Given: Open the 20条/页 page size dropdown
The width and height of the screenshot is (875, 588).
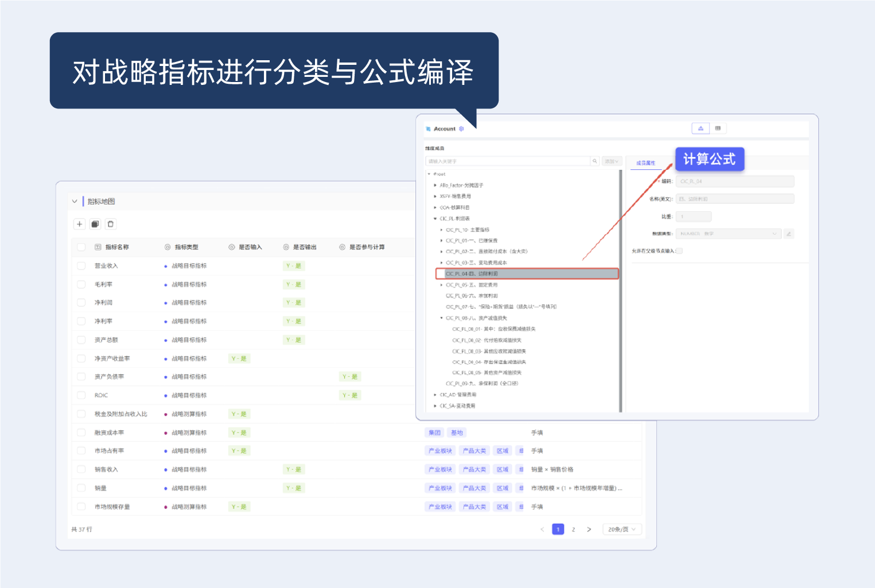Looking at the screenshot, I should pyautogui.click(x=622, y=529).
